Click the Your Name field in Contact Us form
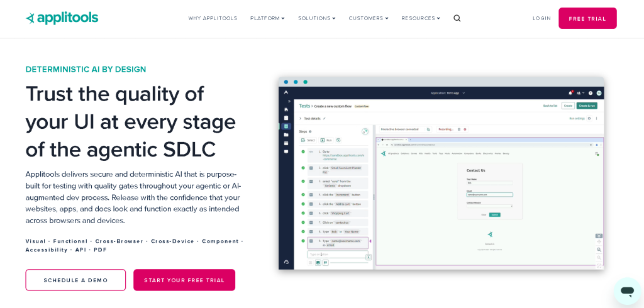 [x=489, y=183]
